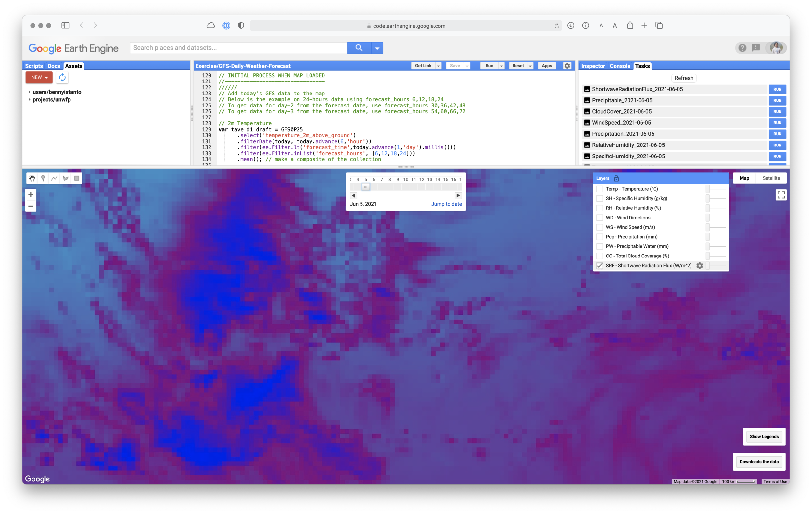
Task: Click the Jump to date link
Action: 446,204
